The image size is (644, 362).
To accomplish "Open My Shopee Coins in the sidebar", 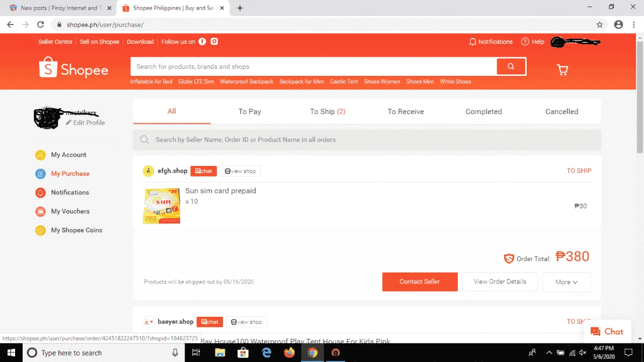I will [x=76, y=230].
